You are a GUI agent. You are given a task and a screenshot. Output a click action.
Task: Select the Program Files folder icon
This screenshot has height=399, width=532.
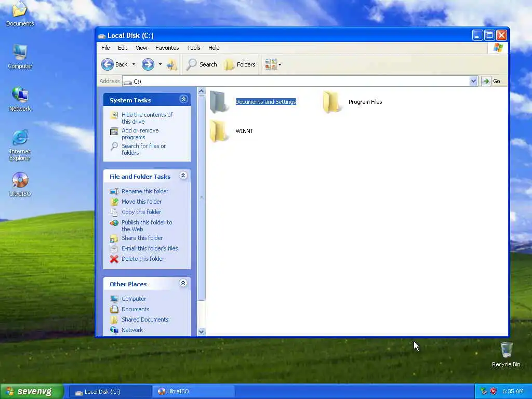331,102
